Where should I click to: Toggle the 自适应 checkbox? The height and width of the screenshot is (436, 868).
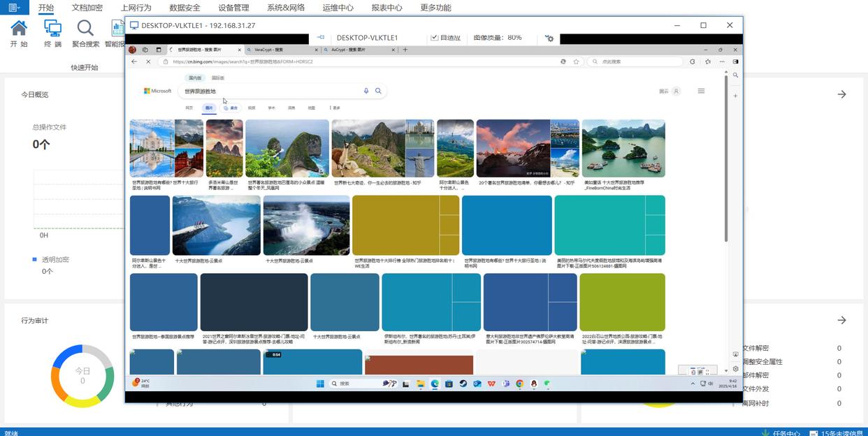[435, 38]
